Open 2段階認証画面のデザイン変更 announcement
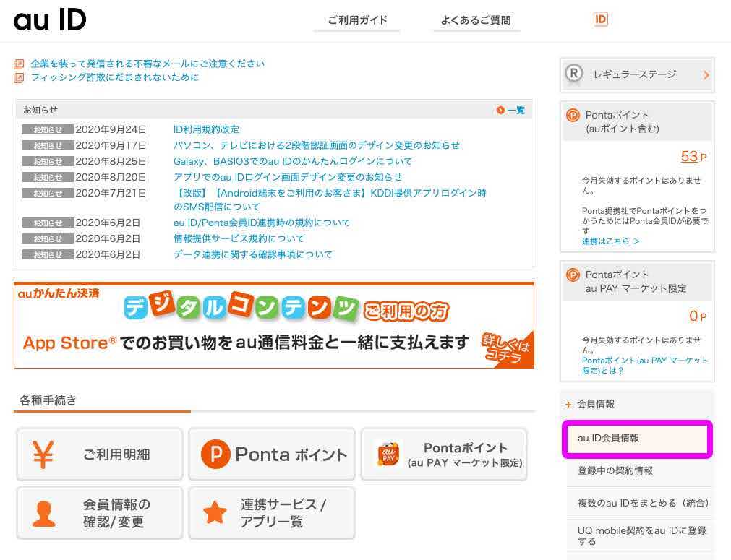731x560 pixels. pos(316,145)
